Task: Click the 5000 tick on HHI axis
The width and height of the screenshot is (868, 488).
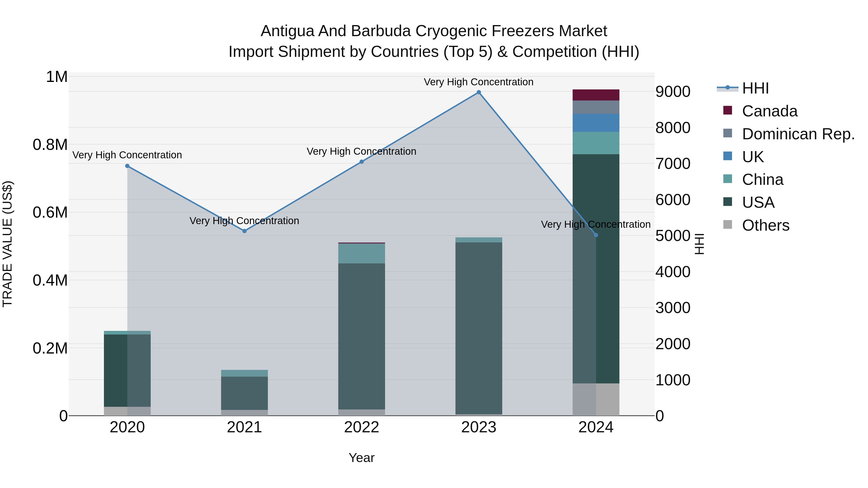Action: (x=673, y=236)
